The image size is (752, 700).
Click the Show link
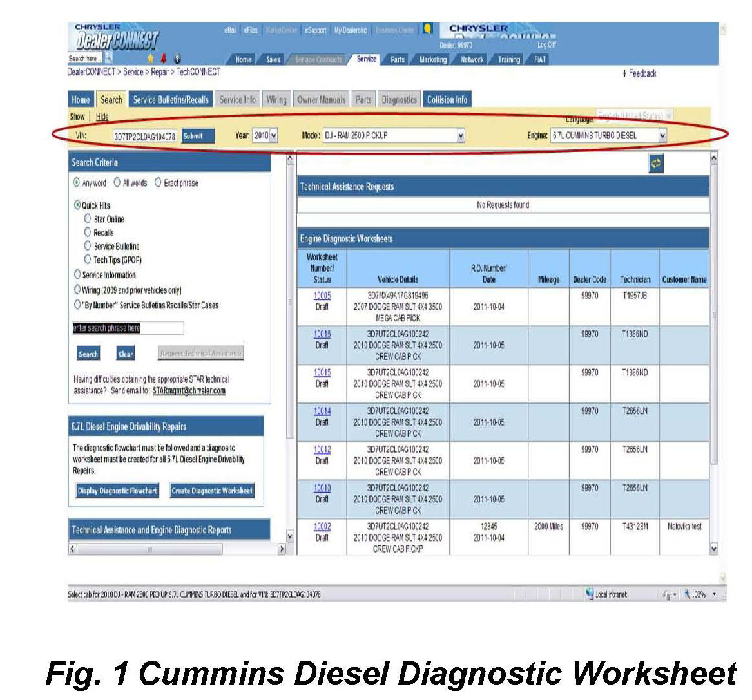click(77, 117)
